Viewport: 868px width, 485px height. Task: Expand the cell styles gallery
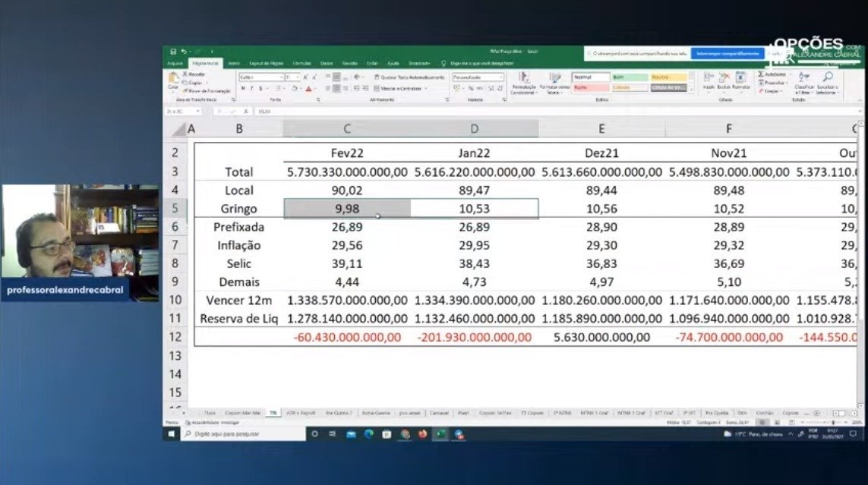[691, 90]
